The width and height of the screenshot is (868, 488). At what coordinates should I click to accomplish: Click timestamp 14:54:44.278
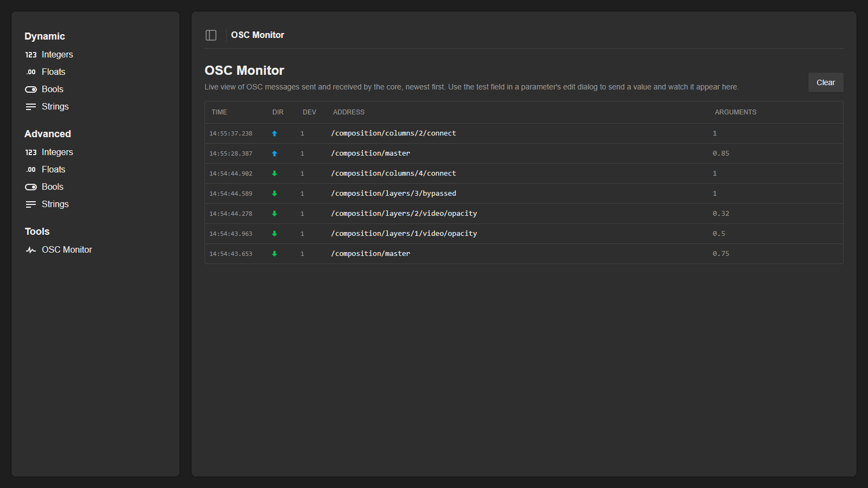click(231, 214)
